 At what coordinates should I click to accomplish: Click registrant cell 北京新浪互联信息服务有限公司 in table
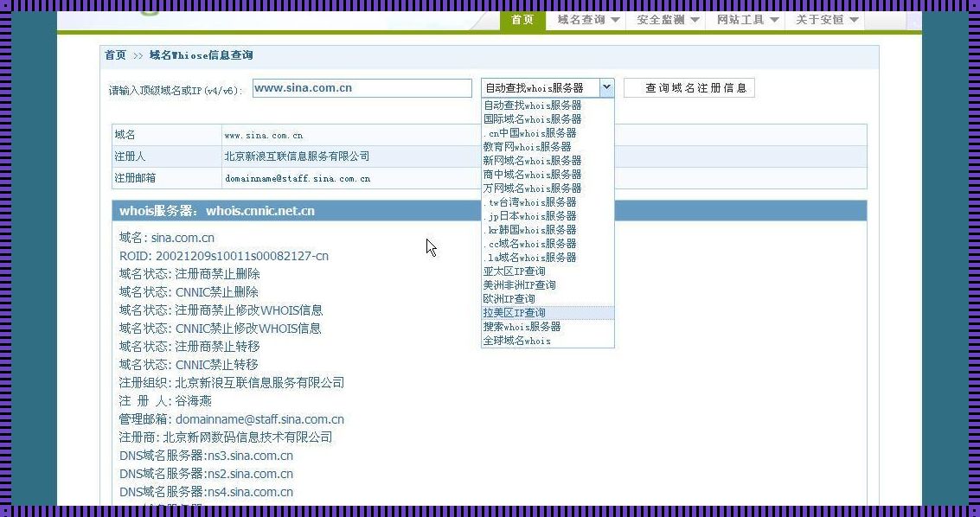(x=297, y=156)
